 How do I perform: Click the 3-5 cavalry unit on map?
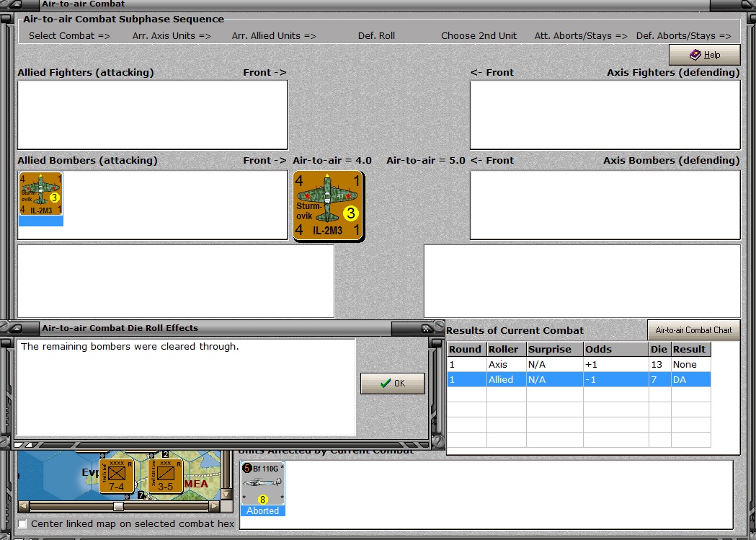click(165, 475)
